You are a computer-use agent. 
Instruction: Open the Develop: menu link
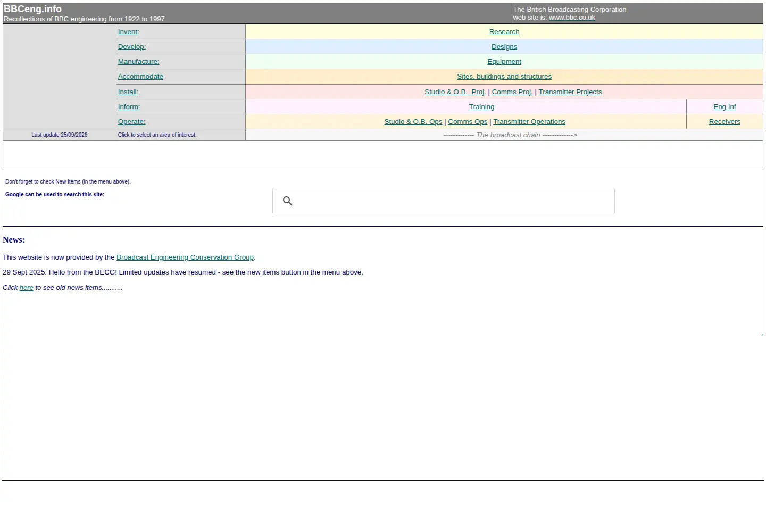click(x=132, y=47)
